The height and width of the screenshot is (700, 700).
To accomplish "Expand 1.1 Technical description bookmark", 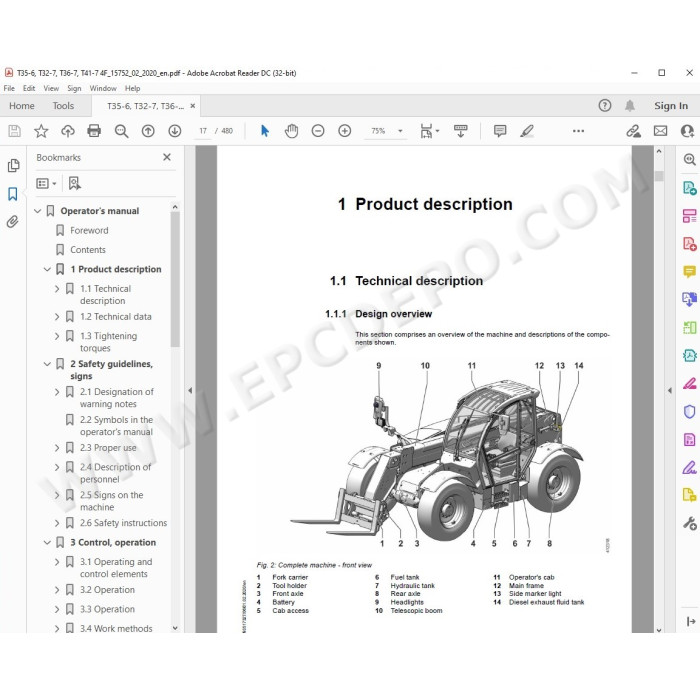I will (x=57, y=289).
